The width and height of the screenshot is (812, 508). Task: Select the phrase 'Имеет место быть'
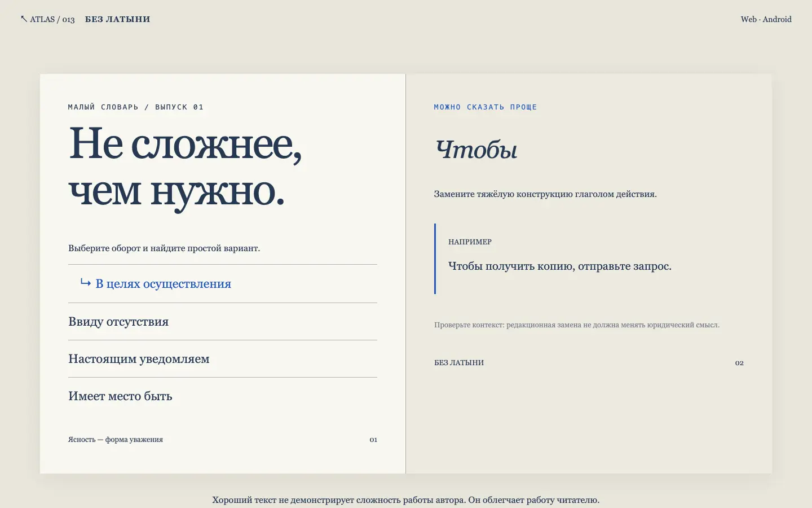click(223, 396)
